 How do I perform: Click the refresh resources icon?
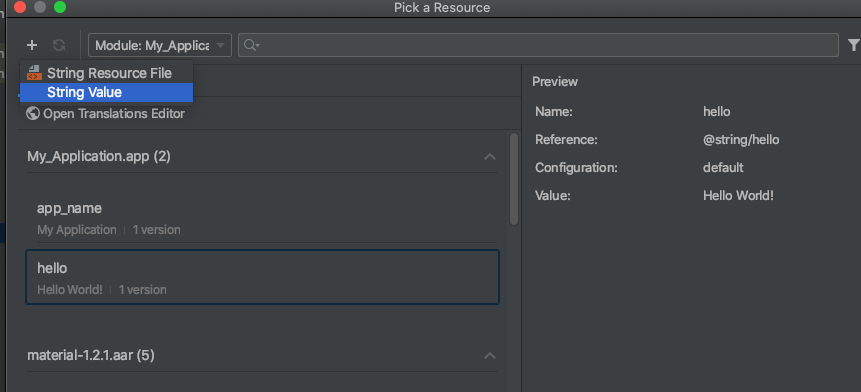[x=59, y=45]
